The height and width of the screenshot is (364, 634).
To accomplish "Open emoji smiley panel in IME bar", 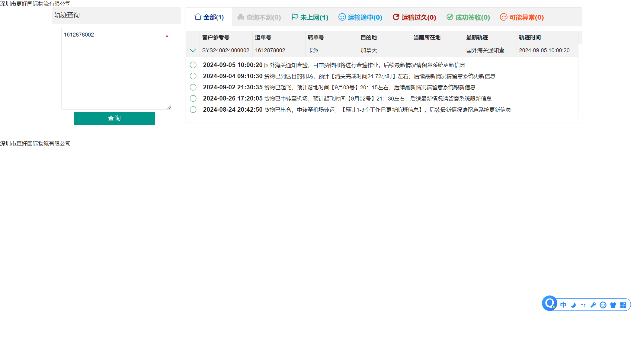I will 603,305.
